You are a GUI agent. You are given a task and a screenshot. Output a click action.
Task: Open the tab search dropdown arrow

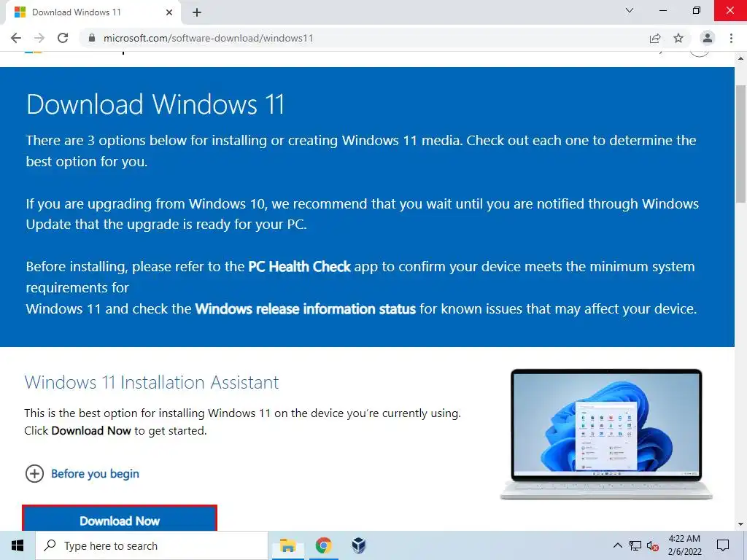[630, 10]
